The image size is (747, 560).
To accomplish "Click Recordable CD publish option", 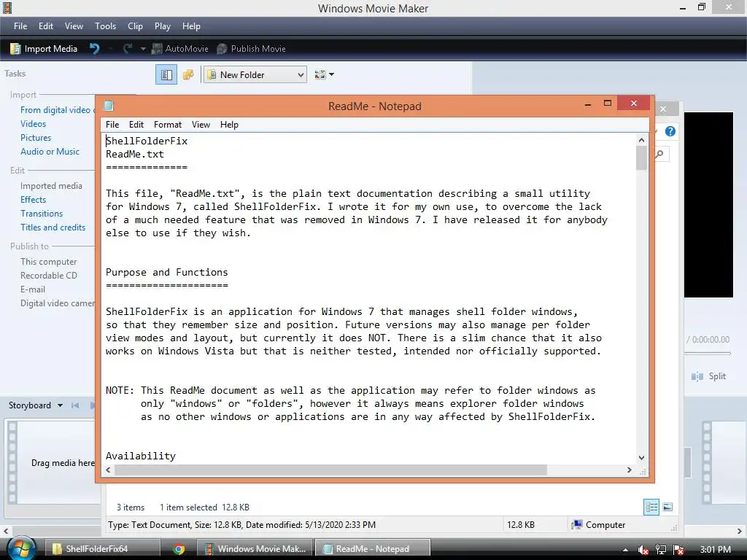I will point(49,275).
